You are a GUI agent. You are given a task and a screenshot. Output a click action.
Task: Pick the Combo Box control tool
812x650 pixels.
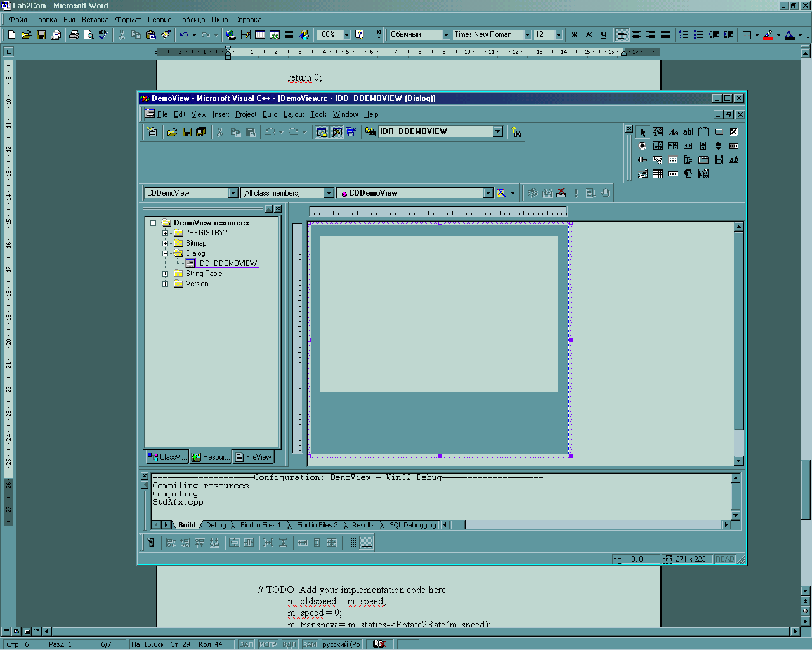(658, 146)
